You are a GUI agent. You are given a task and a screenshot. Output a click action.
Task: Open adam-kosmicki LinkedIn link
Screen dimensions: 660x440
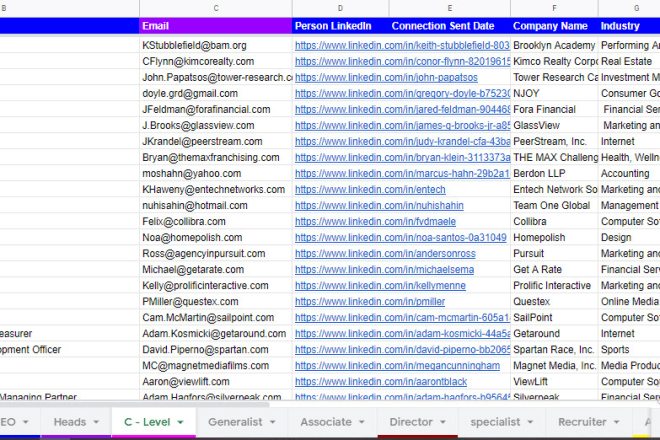point(402,333)
